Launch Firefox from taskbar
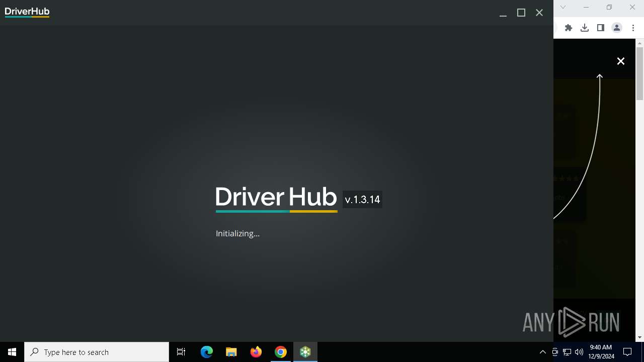644x362 pixels. point(256,352)
